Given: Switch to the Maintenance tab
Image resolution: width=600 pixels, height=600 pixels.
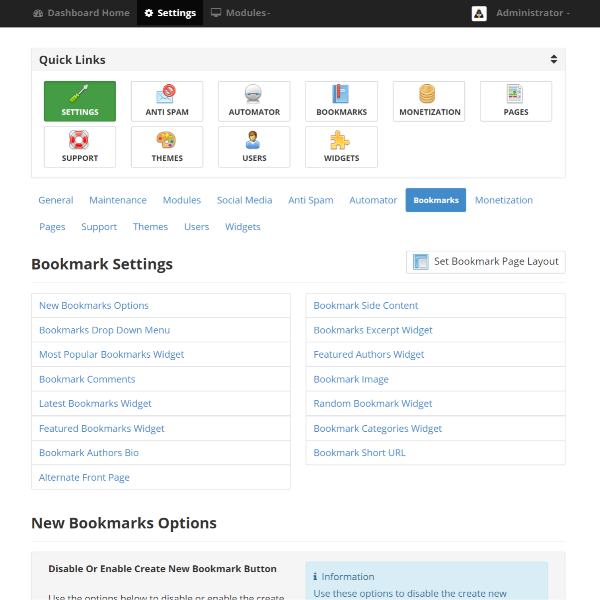Looking at the screenshot, I should coord(118,200).
